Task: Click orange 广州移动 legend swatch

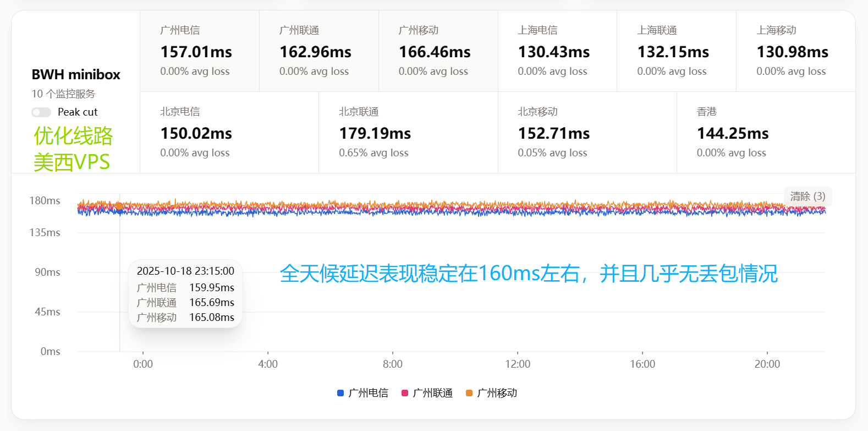Action: point(469,393)
